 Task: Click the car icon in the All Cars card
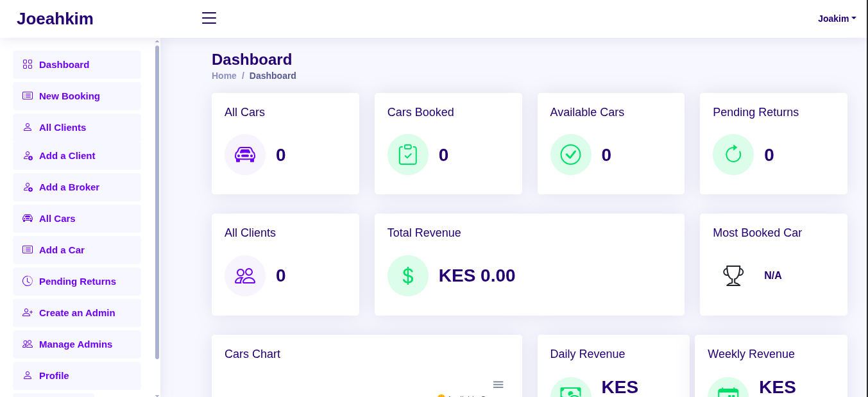pyautogui.click(x=245, y=155)
